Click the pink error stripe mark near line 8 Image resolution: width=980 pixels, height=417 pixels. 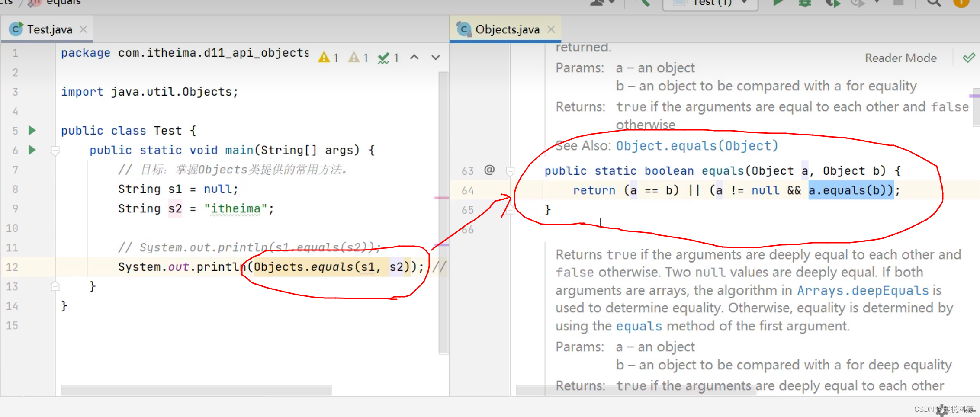pos(441,198)
